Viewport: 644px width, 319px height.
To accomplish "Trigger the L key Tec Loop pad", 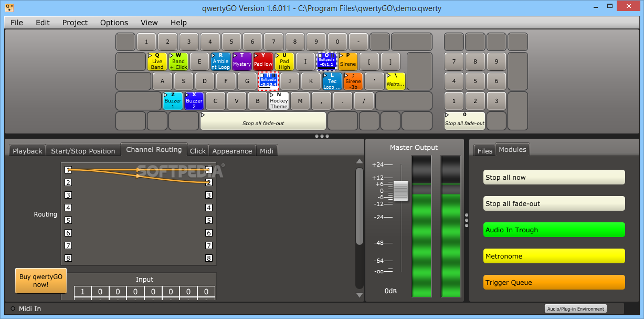I will [x=332, y=81].
